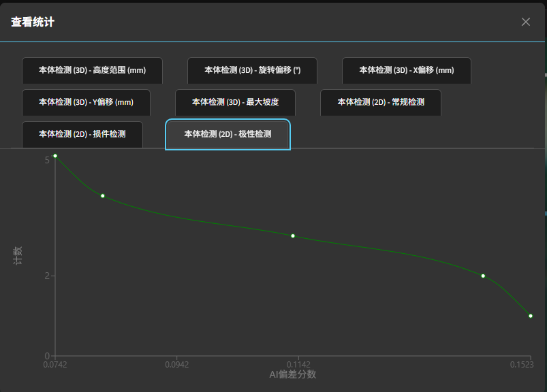Click the 查看统计 dialog title
The width and height of the screenshot is (547, 392).
(33, 22)
